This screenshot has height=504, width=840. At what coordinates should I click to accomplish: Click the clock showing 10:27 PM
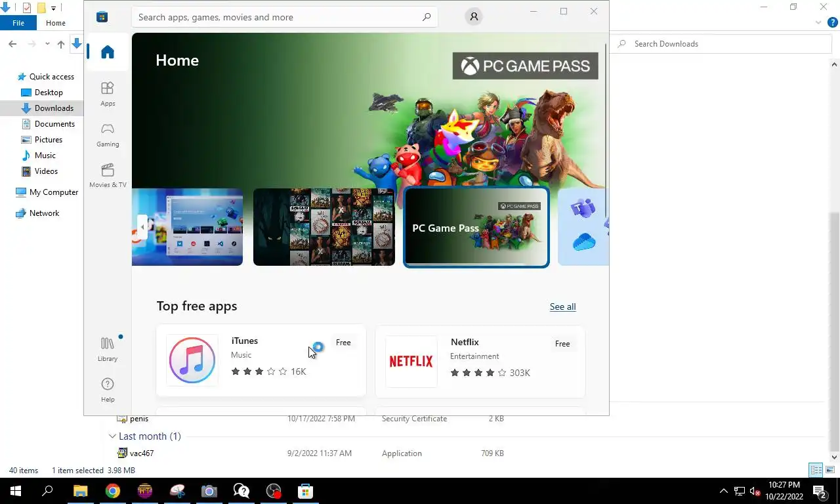point(784,485)
